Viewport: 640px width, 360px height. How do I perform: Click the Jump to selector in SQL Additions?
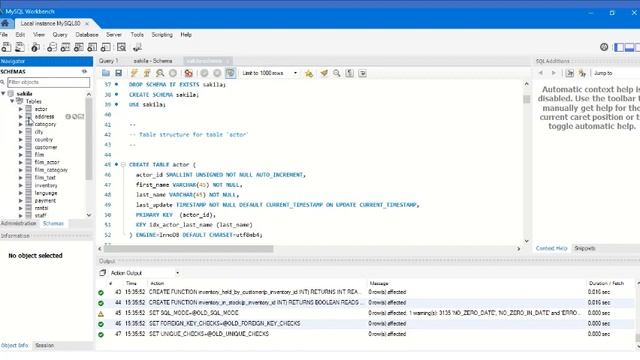point(616,73)
